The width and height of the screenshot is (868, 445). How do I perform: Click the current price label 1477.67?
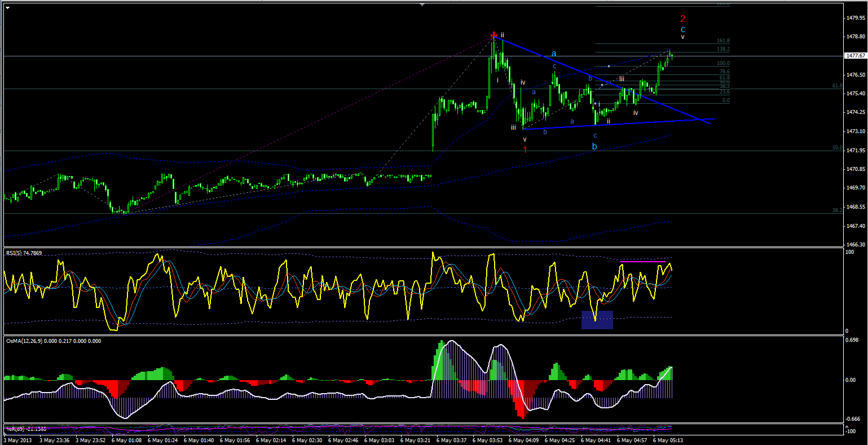(855, 56)
